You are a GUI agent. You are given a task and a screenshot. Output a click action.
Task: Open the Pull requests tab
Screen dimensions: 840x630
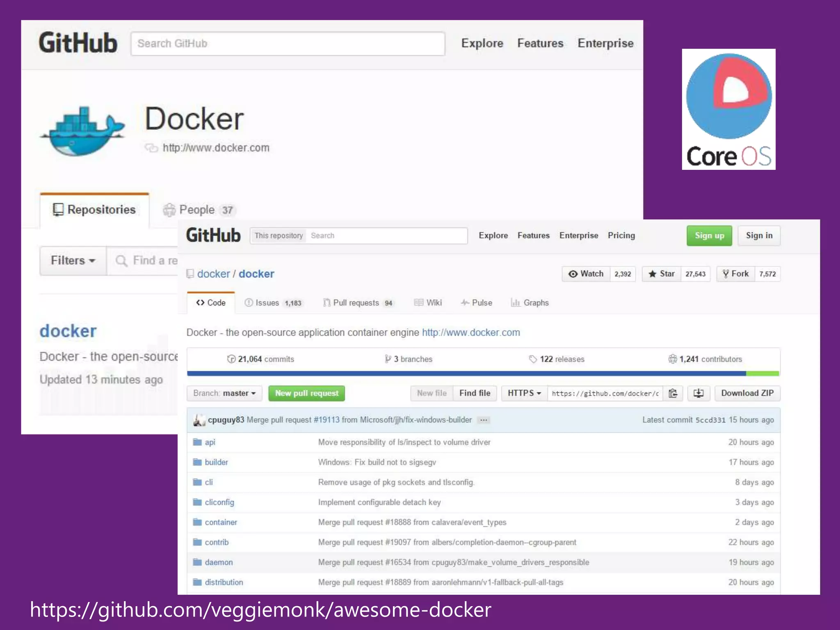(x=358, y=303)
